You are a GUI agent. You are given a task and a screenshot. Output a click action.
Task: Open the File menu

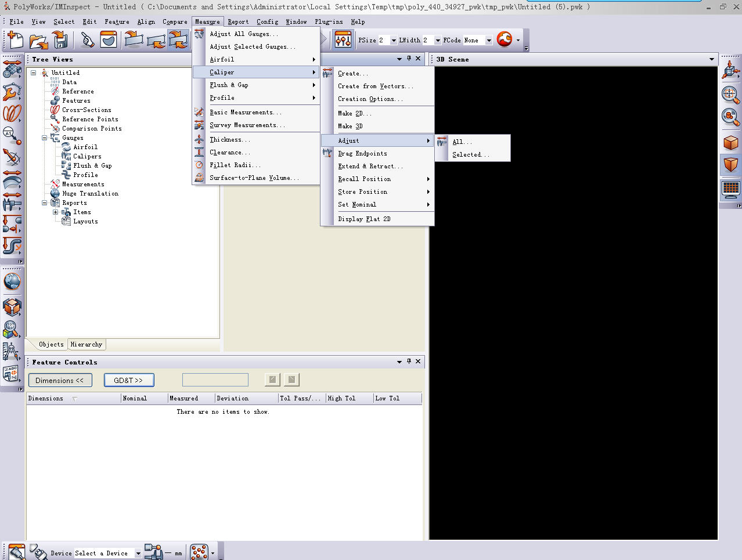[x=16, y=22]
